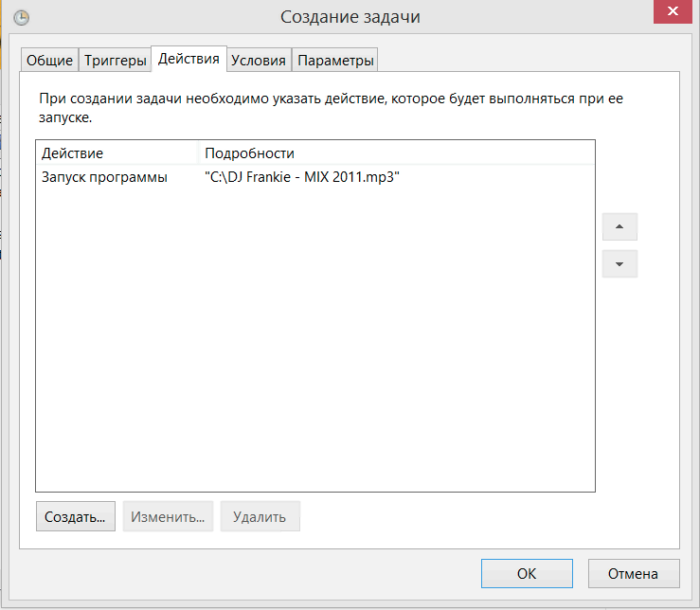The height and width of the screenshot is (610, 700).
Task: Close the Создание задачи dialog window
Action: tap(672, 11)
